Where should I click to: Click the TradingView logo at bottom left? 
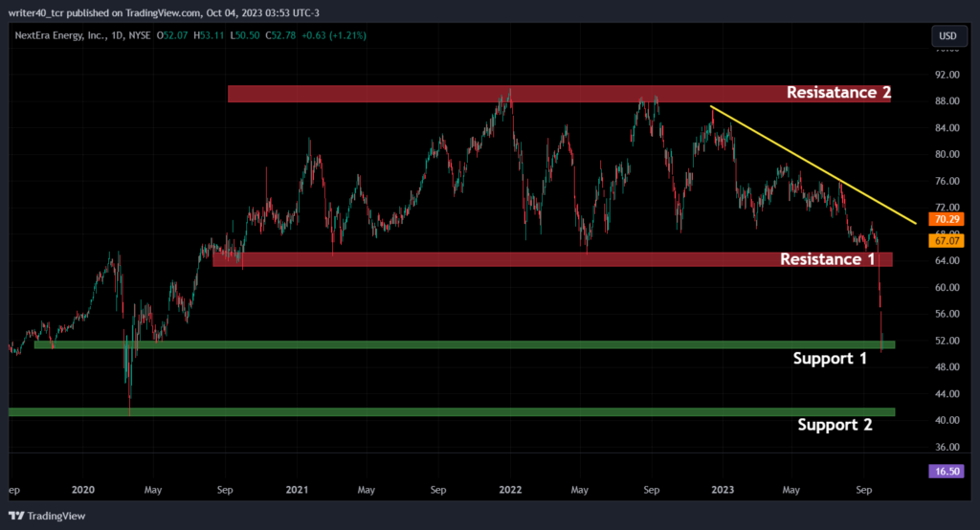(47, 516)
